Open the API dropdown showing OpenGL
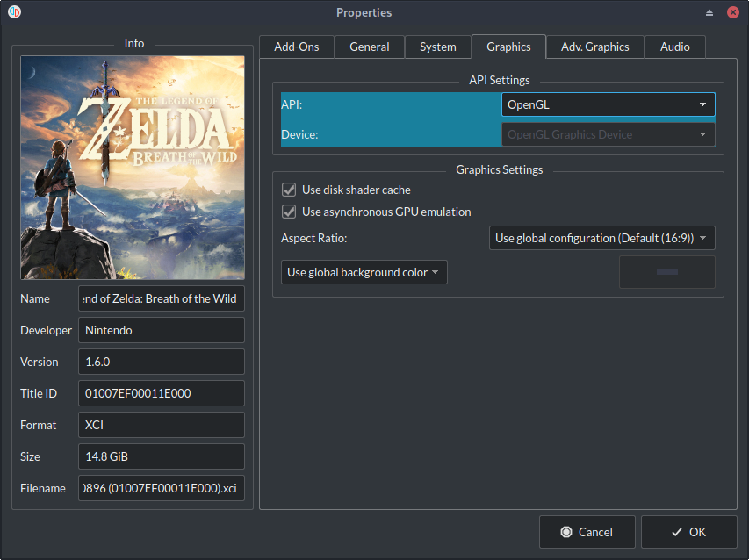The height and width of the screenshot is (560, 749). [609, 104]
